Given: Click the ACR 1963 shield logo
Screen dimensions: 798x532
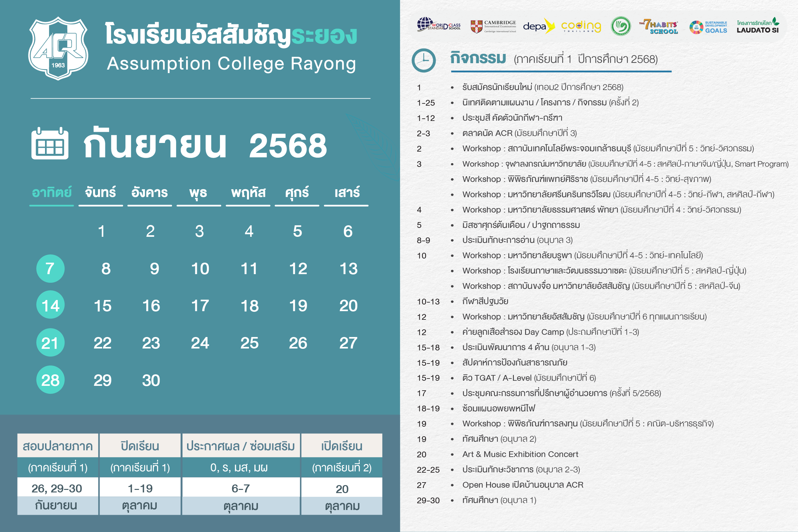Looking at the screenshot, I should tap(58, 48).
